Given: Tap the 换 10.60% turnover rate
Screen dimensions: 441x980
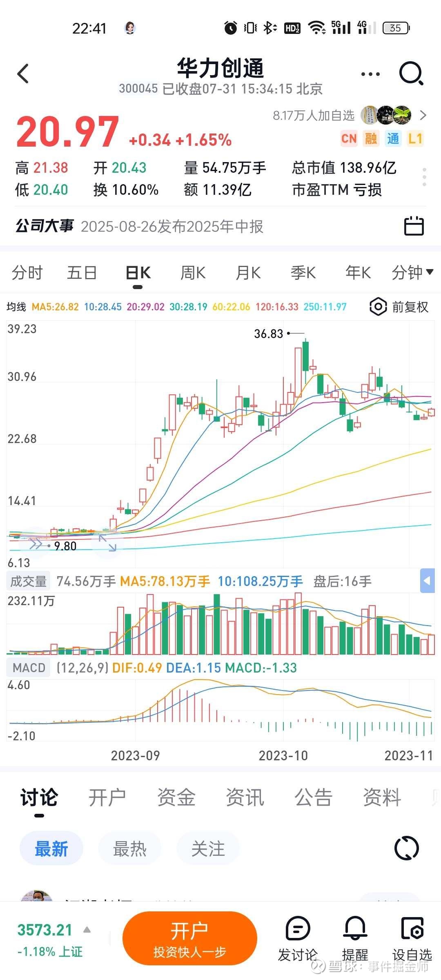Looking at the screenshot, I should click(126, 190).
